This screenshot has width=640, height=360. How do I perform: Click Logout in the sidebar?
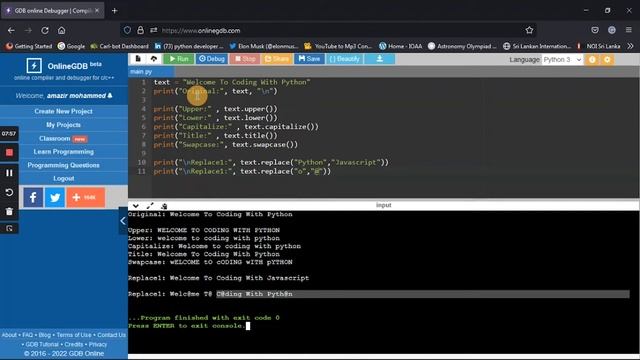(x=63, y=178)
